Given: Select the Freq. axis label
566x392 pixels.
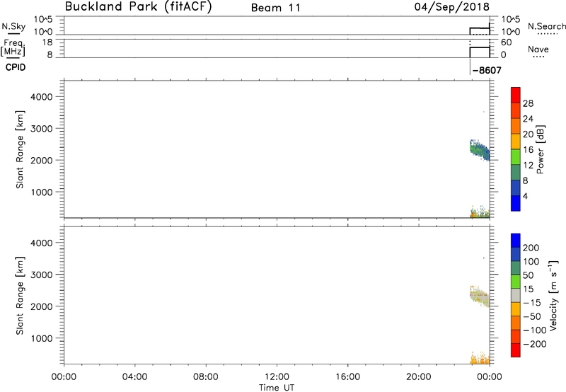Looking at the screenshot, I should pos(13,43).
